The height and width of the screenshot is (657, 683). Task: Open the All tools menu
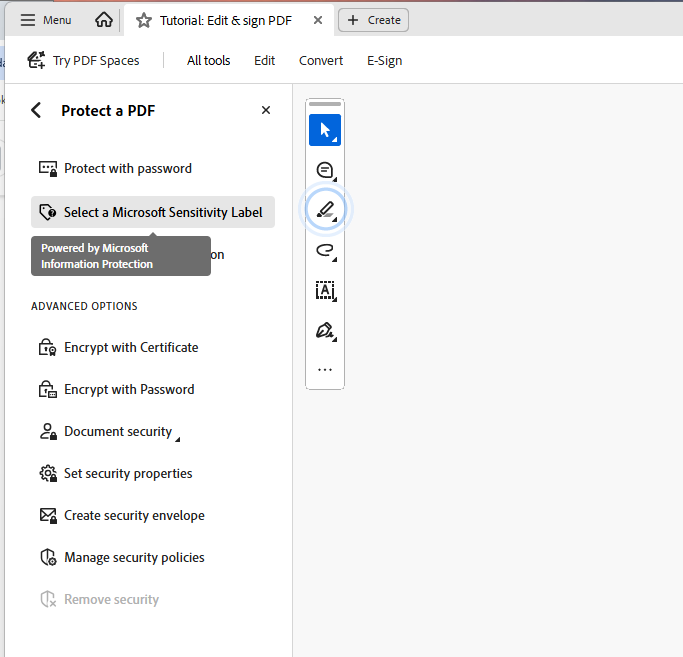click(x=208, y=61)
